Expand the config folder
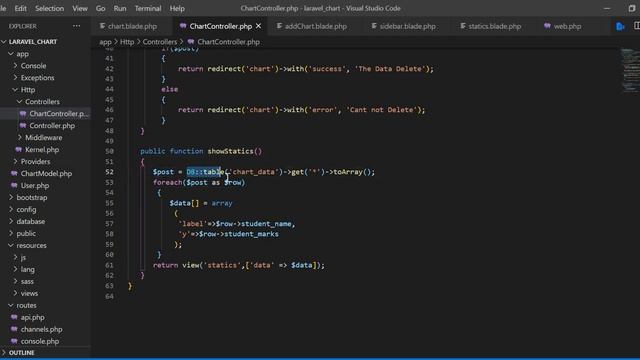 (26, 209)
